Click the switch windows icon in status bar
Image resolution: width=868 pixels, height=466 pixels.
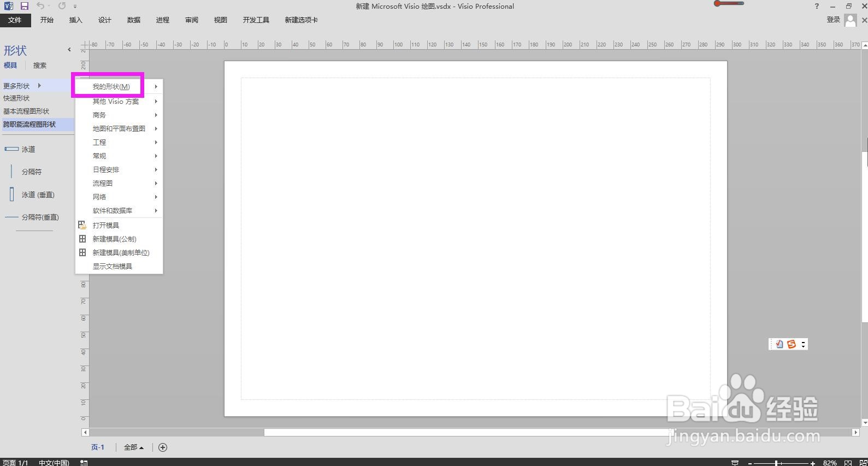point(863,463)
